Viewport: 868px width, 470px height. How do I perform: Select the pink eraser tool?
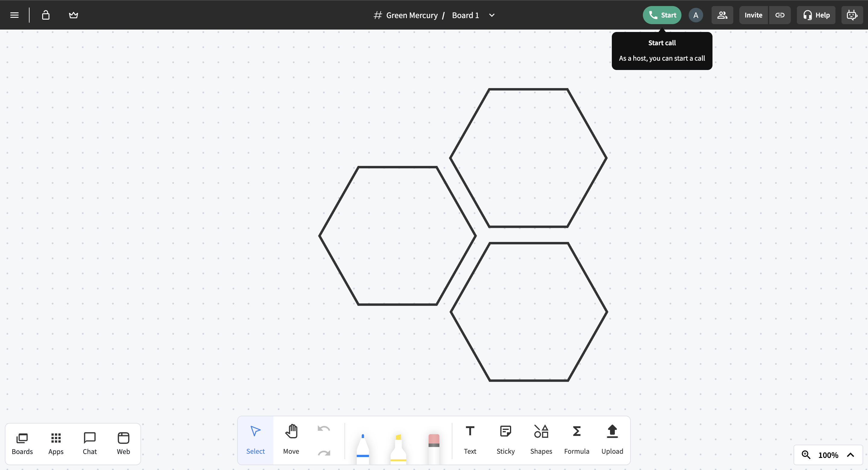pyautogui.click(x=434, y=447)
